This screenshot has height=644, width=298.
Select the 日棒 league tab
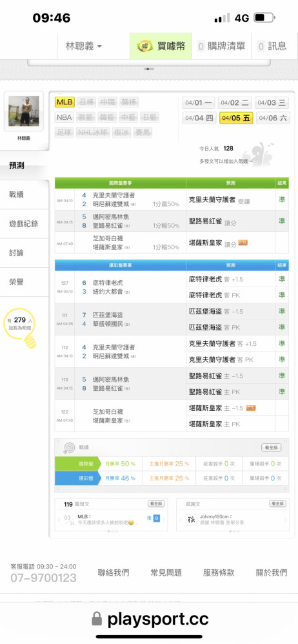coord(86,102)
